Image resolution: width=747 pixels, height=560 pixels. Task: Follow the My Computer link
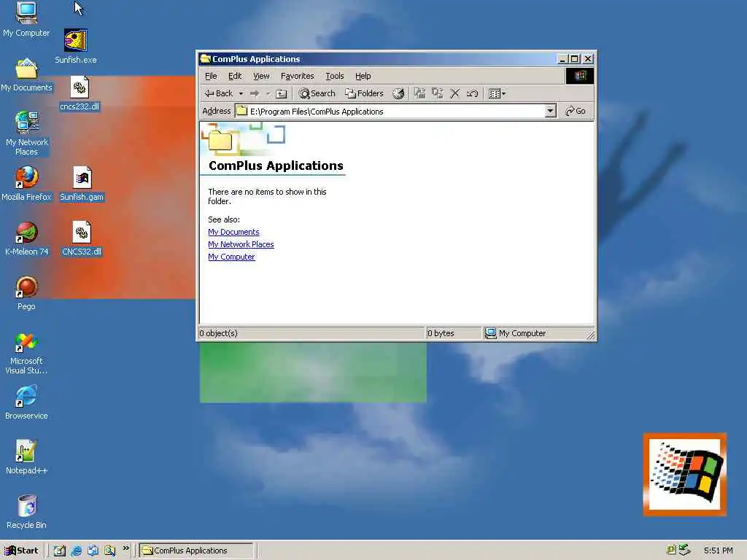[231, 257]
